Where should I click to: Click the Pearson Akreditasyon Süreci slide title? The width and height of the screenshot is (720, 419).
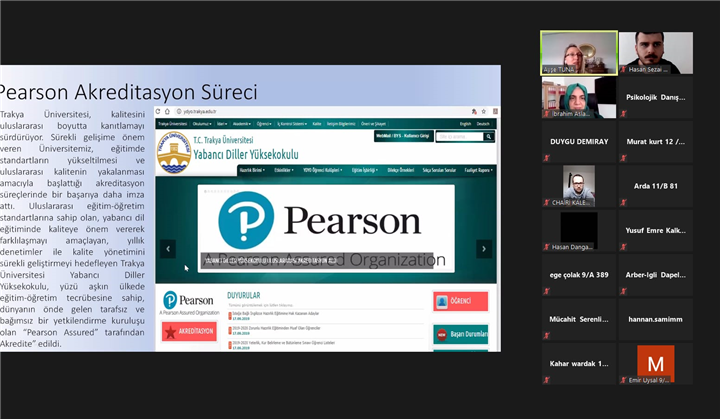[x=129, y=92]
